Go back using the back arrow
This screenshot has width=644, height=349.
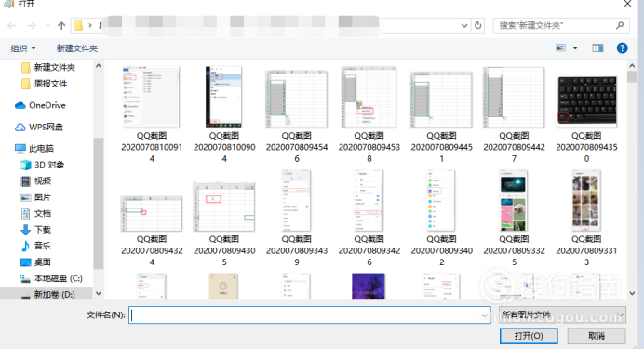pyautogui.click(x=12, y=26)
